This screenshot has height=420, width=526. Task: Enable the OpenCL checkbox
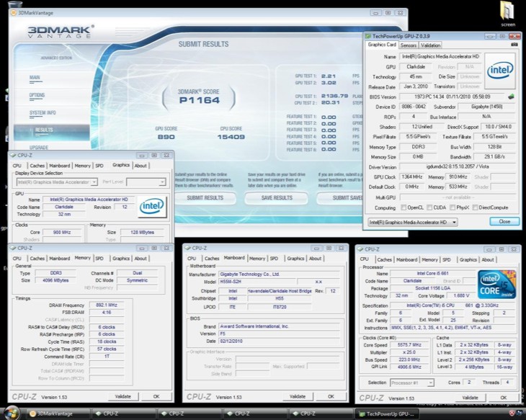tap(404, 207)
